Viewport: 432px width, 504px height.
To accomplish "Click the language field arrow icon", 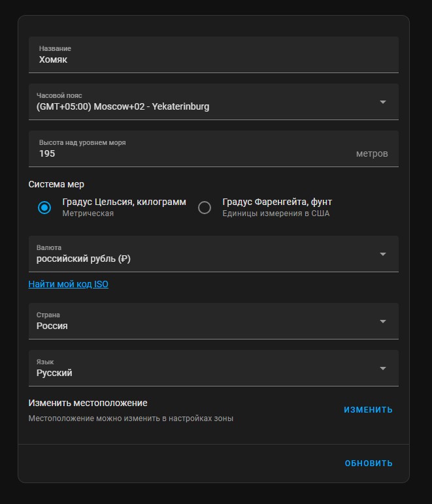I will tap(383, 368).
